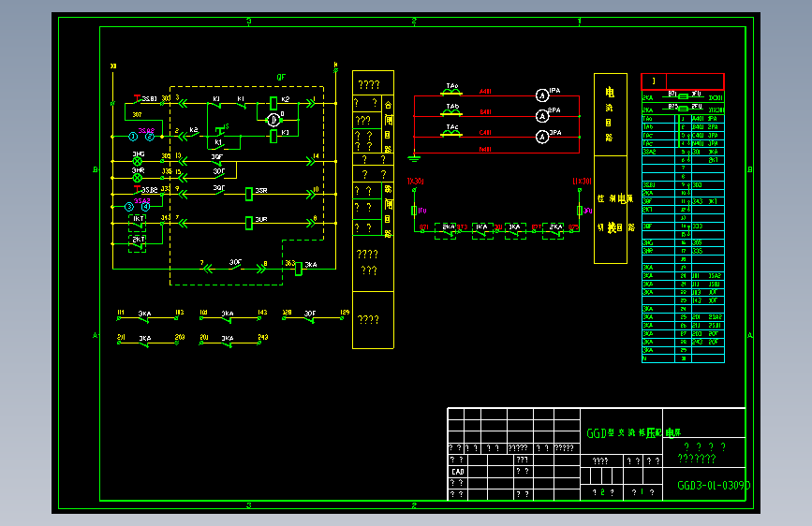Select the 3SB1 pushbutton symbol

coord(137,100)
